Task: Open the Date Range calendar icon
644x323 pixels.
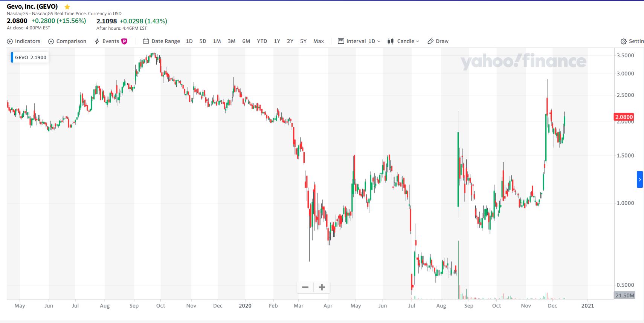Action: (x=146, y=41)
